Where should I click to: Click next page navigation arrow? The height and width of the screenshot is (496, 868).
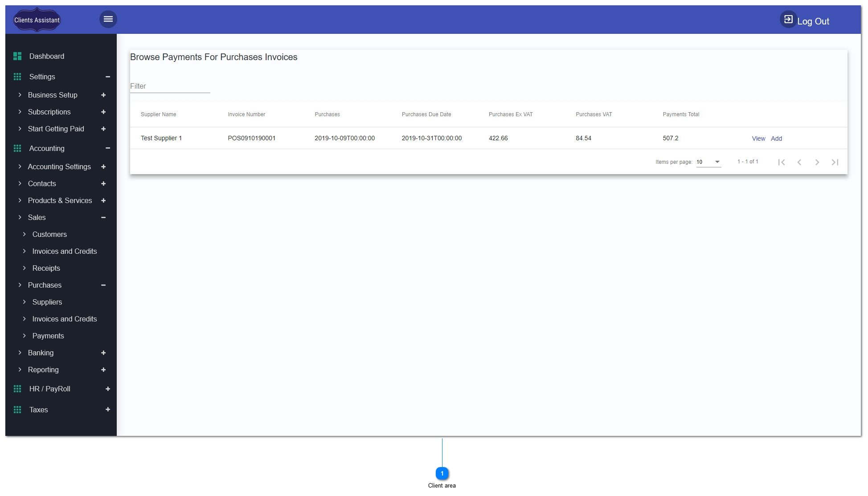tap(817, 162)
